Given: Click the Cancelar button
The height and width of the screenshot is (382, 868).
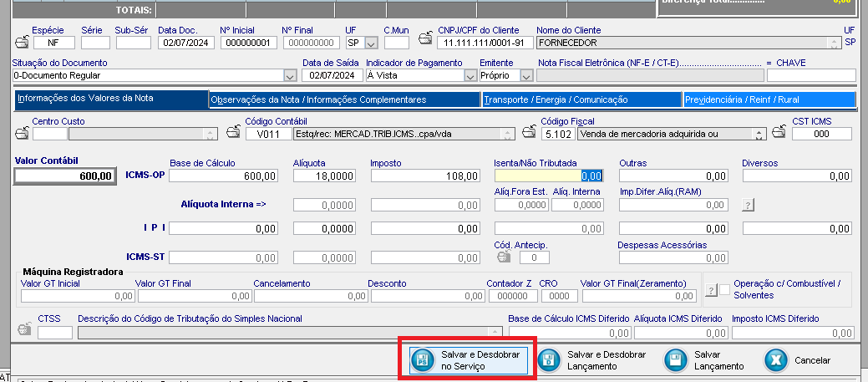Looking at the screenshot, I should tap(799, 360).
